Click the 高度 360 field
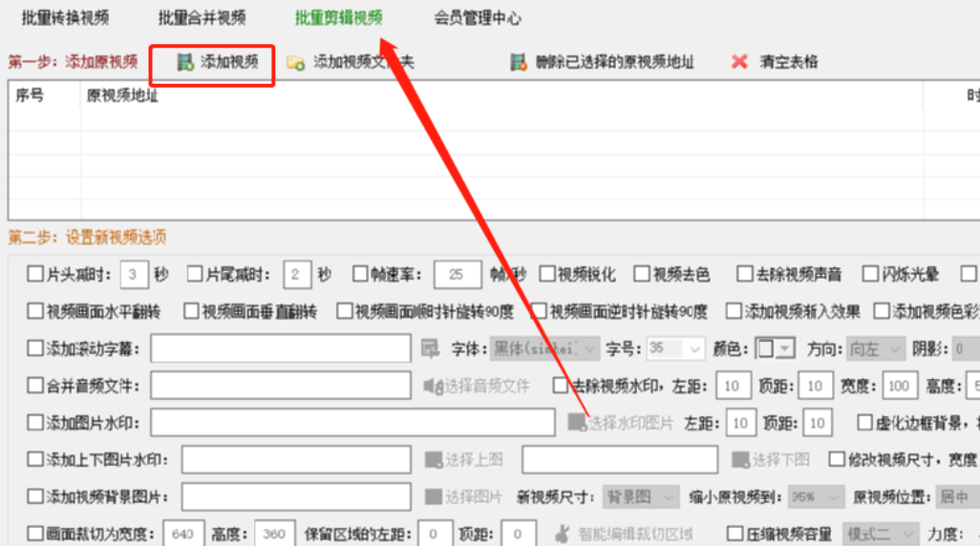This screenshot has height=546, width=980. [x=274, y=534]
